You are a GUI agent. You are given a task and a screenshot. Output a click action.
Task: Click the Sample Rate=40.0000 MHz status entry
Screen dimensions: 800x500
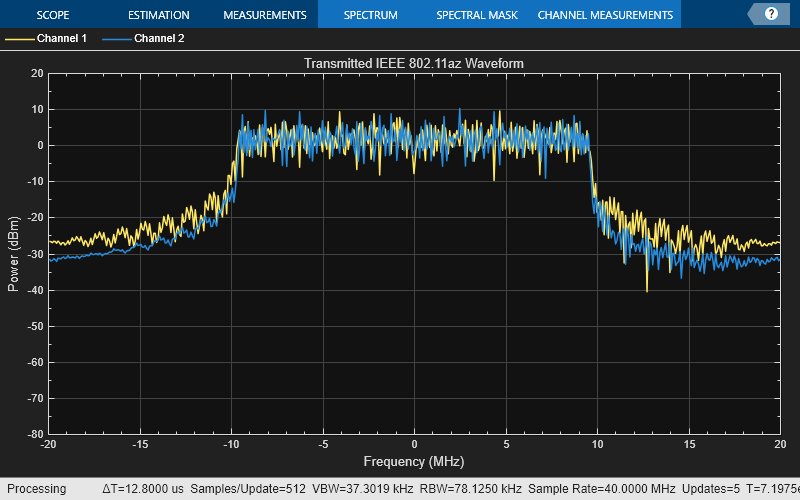(602, 489)
